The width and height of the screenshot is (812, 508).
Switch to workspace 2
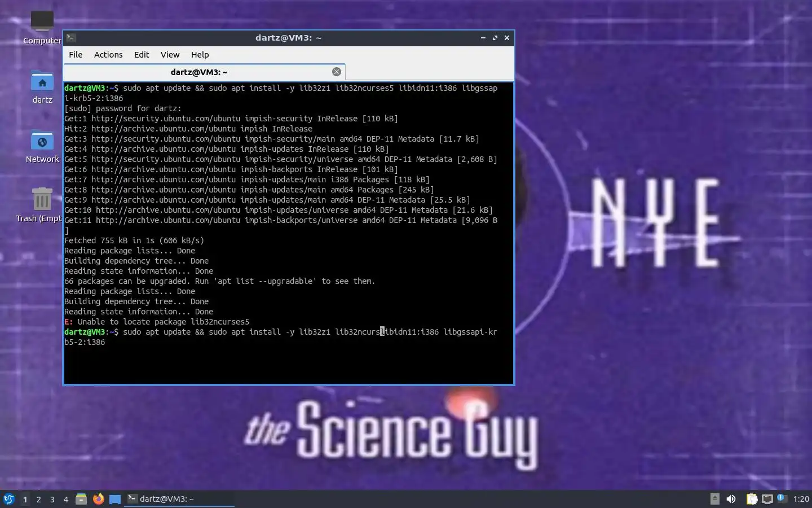coord(38,500)
